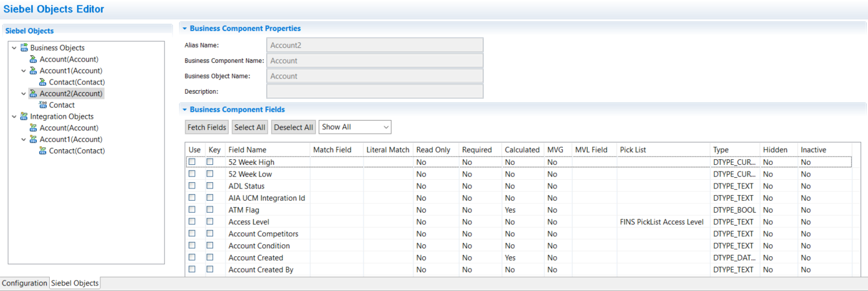868x291 pixels.
Task: Click the Literal Match column header
Action: [x=389, y=150]
